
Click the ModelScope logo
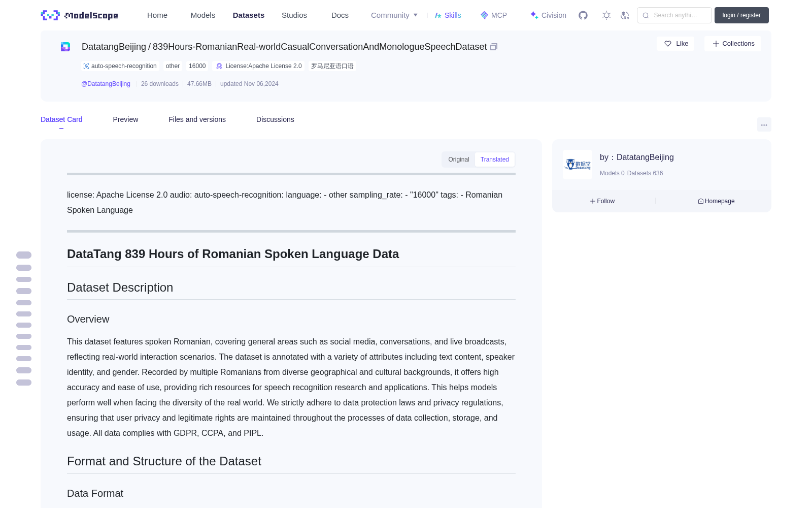click(x=80, y=15)
